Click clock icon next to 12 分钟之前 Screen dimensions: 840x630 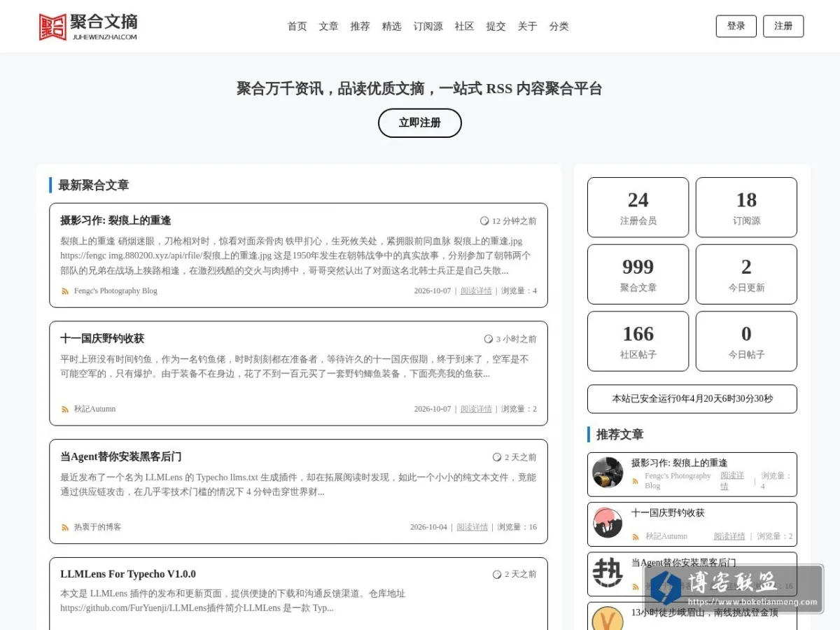pos(484,221)
